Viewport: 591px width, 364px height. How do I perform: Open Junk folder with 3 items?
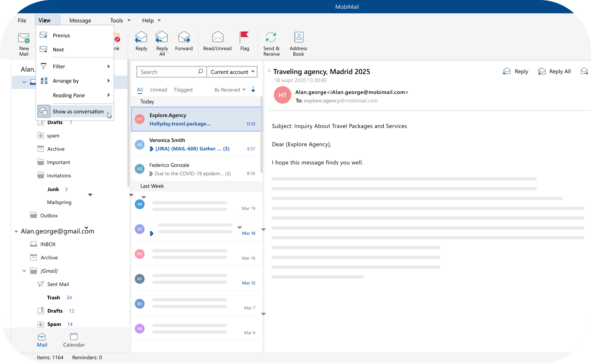pyautogui.click(x=57, y=189)
